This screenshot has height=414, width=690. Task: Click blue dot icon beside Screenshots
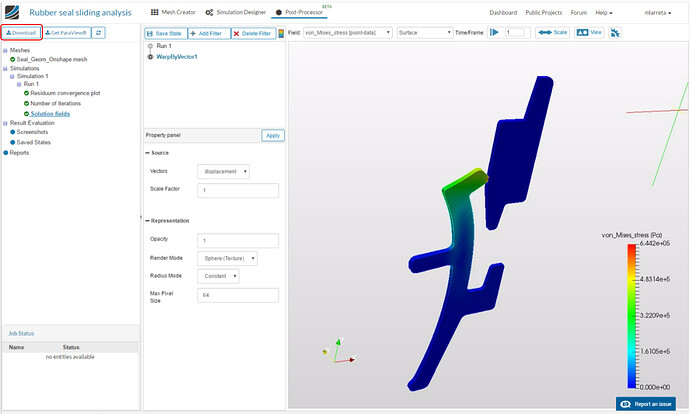(13, 132)
